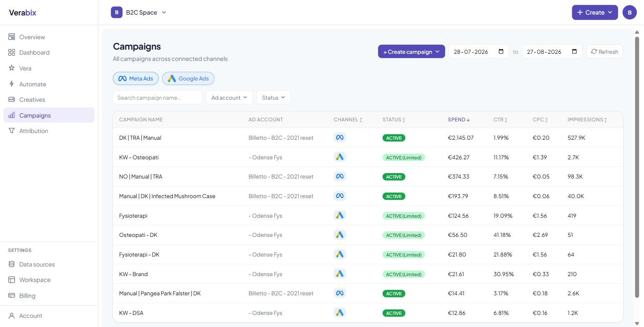
Task: Click Meta icon for Infected Mushroom Case row
Action: [x=340, y=196]
